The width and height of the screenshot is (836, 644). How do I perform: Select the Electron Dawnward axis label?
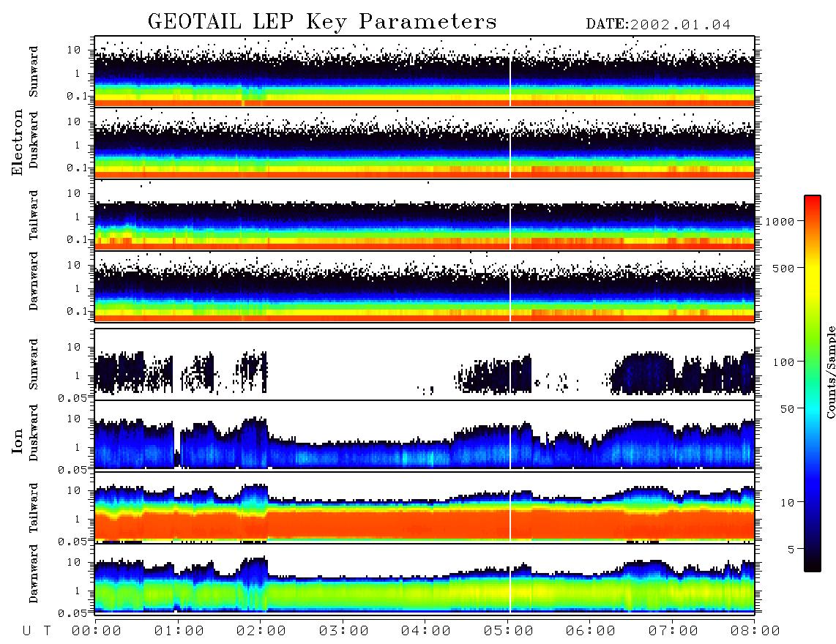[x=34, y=281]
